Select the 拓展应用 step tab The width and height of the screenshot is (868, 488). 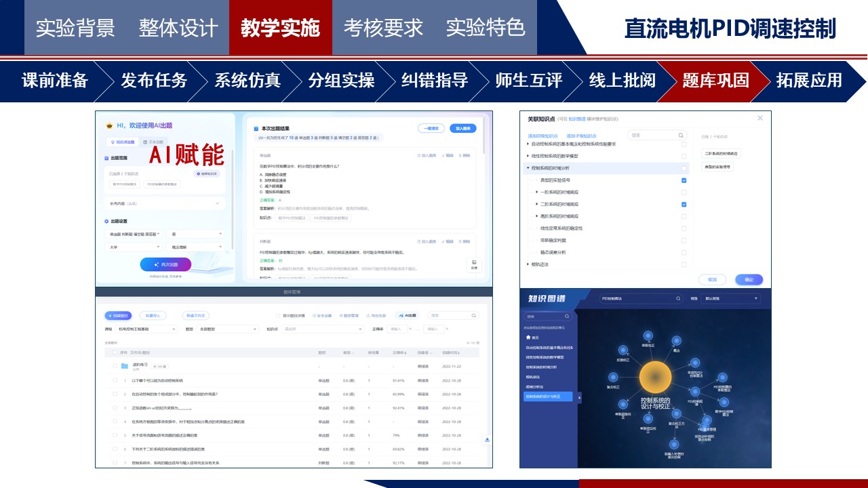[808, 81]
